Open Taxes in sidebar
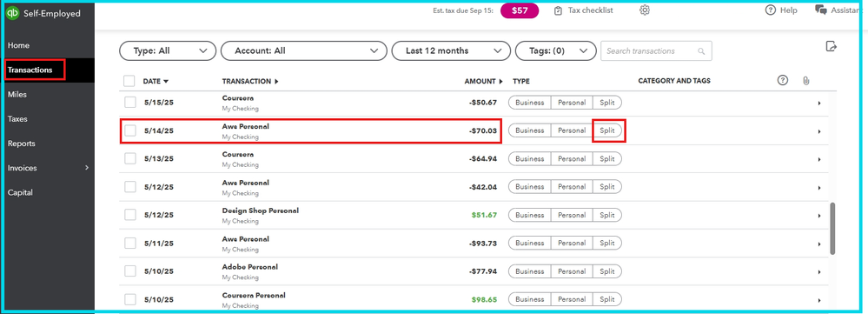868x314 pixels. pyautogui.click(x=17, y=119)
